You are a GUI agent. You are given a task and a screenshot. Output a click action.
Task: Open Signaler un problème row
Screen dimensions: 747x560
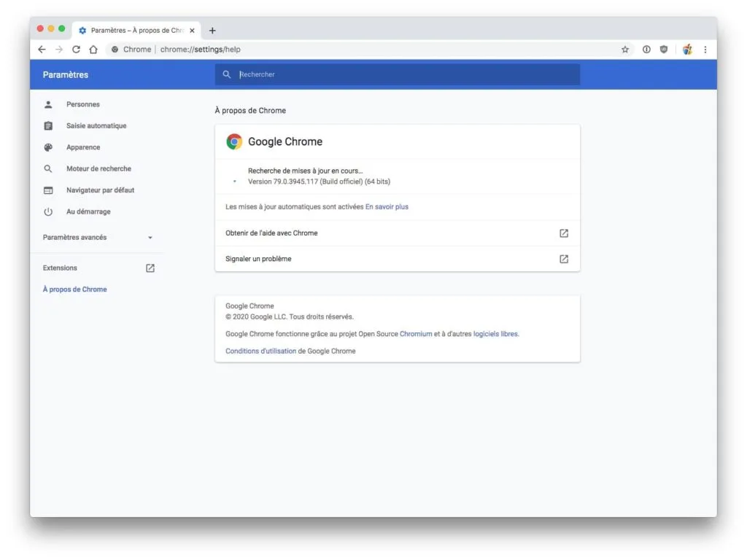pyautogui.click(x=398, y=259)
